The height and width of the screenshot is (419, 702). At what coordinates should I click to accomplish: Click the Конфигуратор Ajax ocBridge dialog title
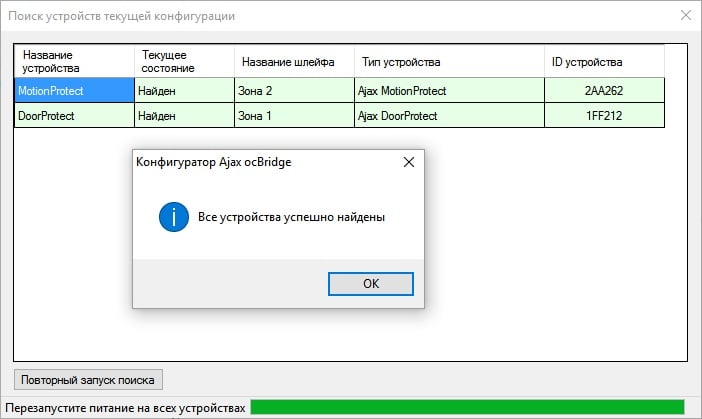(214, 162)
